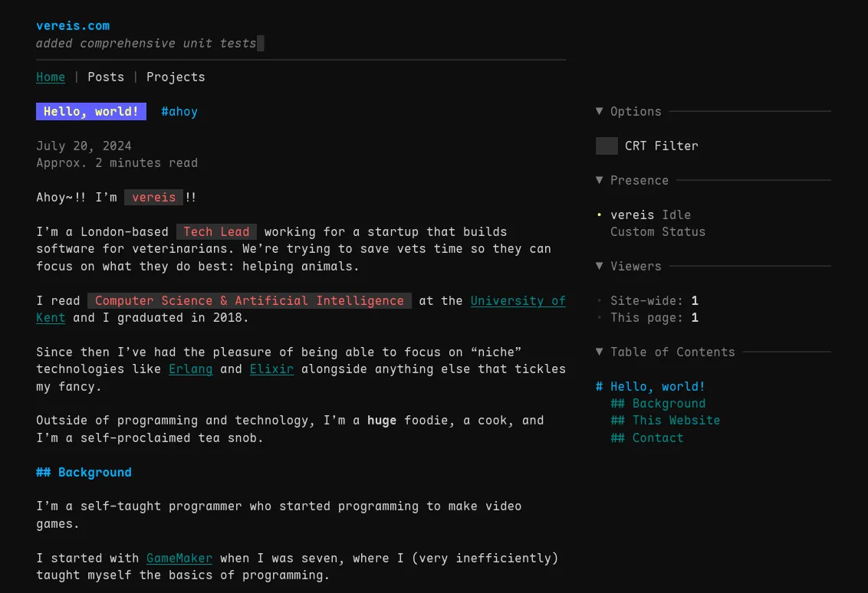
Task: Open the Elixir link
Action: pyautogui.click(x=271, y=369)
